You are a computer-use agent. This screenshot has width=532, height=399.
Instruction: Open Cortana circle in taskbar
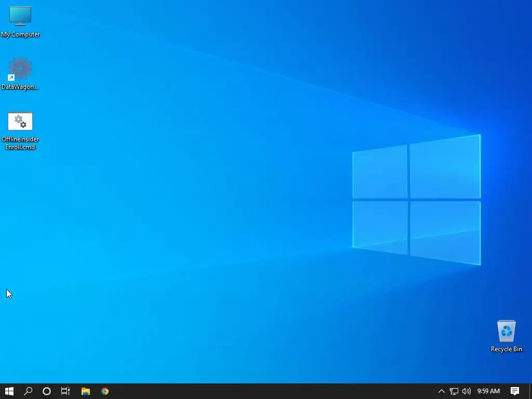coord(46,391)
